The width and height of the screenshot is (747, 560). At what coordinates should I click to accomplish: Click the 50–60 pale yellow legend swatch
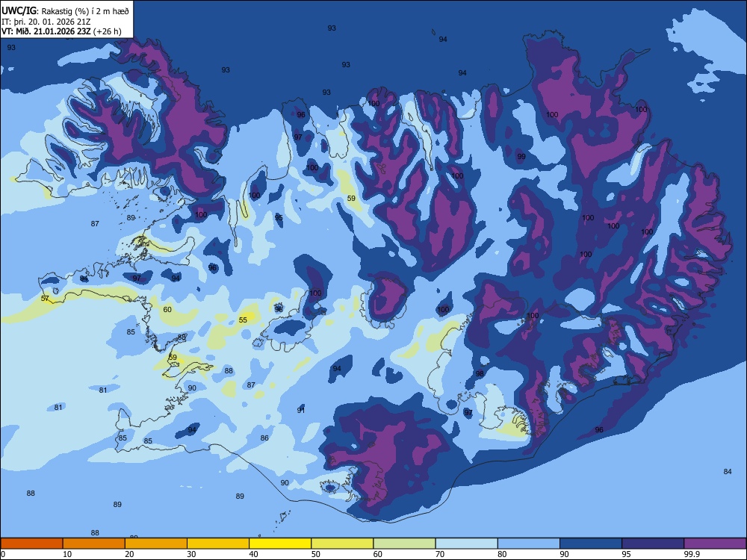[x=342, y=544]
